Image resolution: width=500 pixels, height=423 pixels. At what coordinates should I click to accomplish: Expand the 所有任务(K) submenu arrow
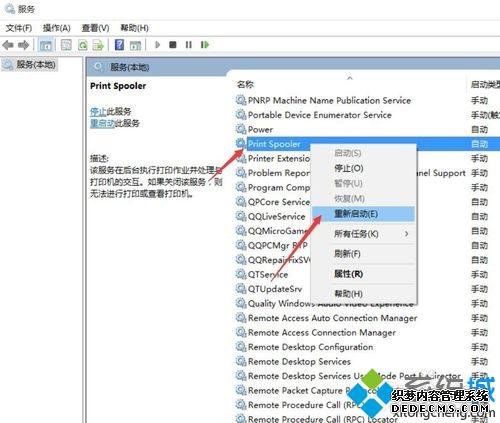click(x=407, y=234)
